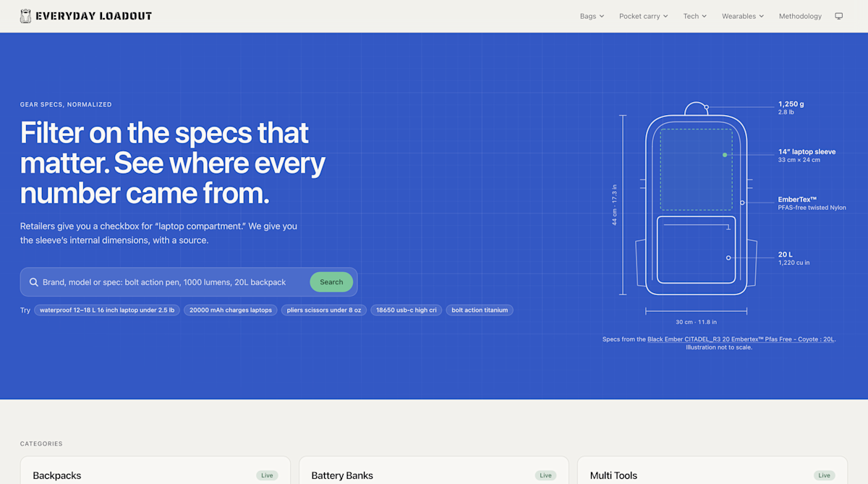The image size is (868, 484).
Task: Click the Live badge on Backpacks card
Action: [267, 475]
